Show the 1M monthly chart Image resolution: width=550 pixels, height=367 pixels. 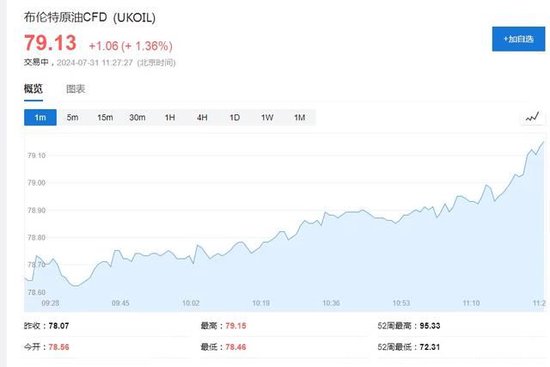pos(300,117)
